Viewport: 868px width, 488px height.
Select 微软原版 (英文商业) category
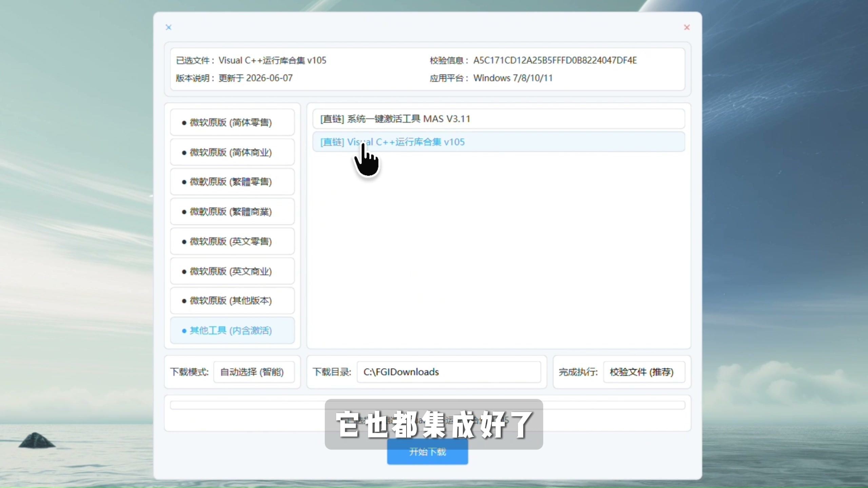(232, 271)
